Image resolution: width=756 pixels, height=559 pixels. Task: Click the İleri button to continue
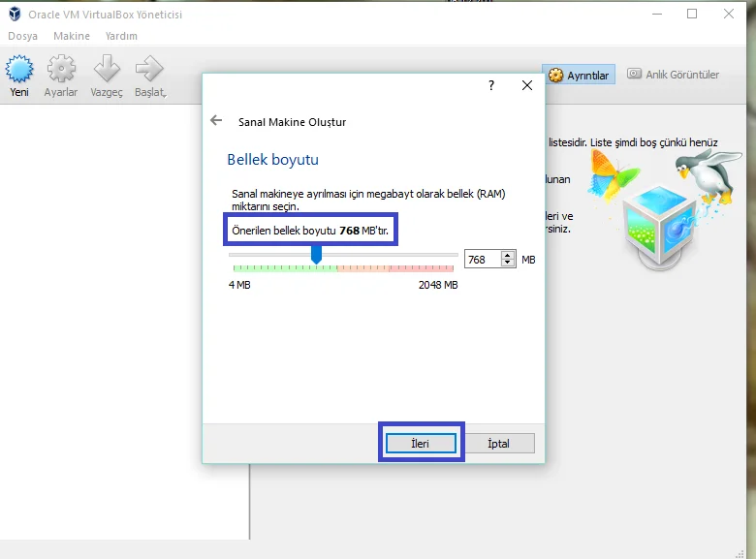[421, 443]
